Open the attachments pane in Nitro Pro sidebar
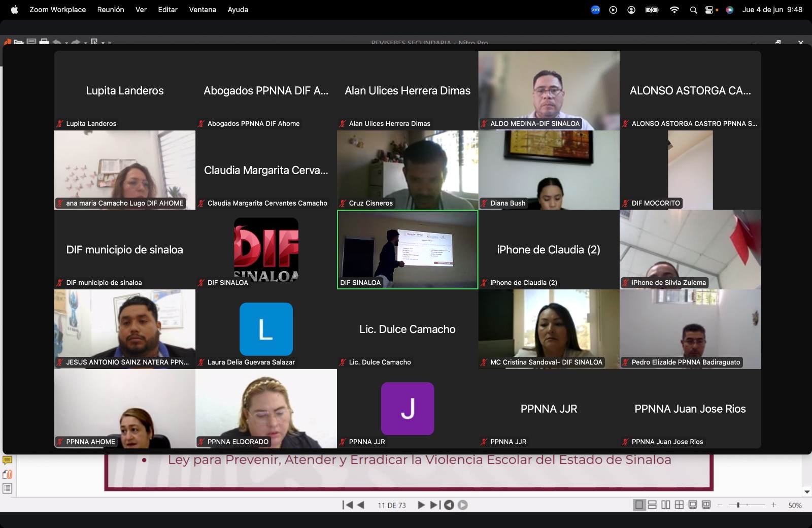812x528 pixels. coord(7,475)
